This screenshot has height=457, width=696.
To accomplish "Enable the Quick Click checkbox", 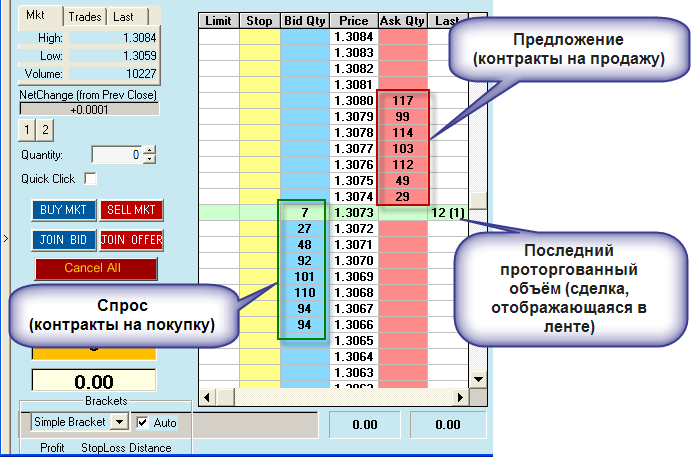I will coord(91,179).
